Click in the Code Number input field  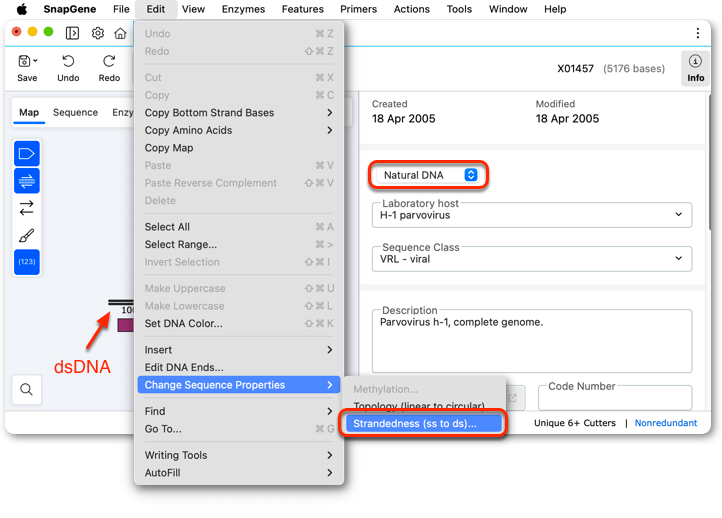pos(615,398)
